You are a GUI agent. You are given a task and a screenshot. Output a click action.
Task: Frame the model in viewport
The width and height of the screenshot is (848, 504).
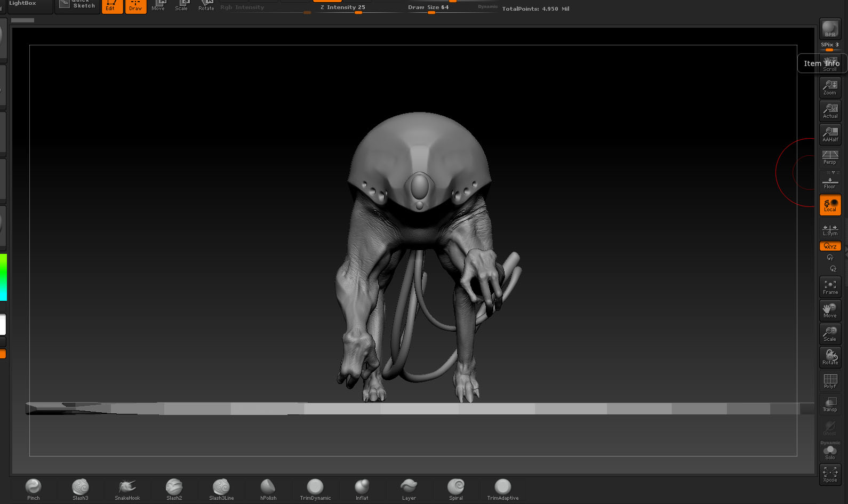[x=830, y=287]
